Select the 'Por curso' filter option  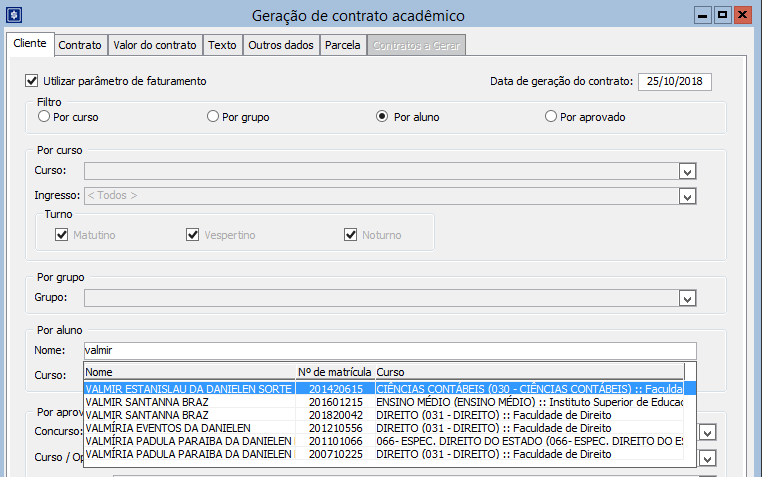(x=43, y=117)
